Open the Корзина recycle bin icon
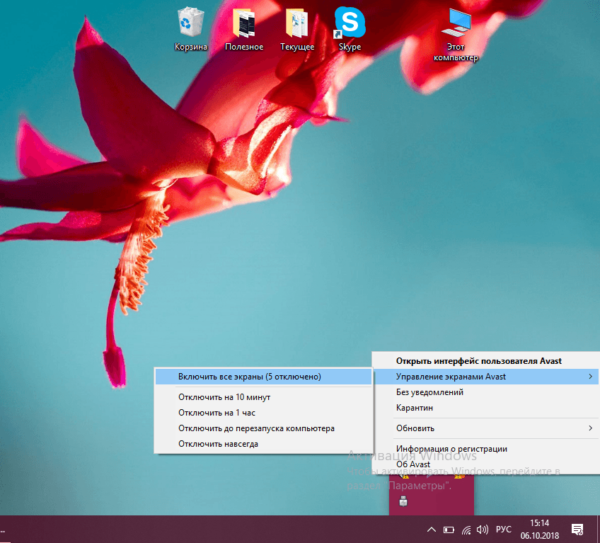This screenshot has width=600, height=543. point(191,30)
